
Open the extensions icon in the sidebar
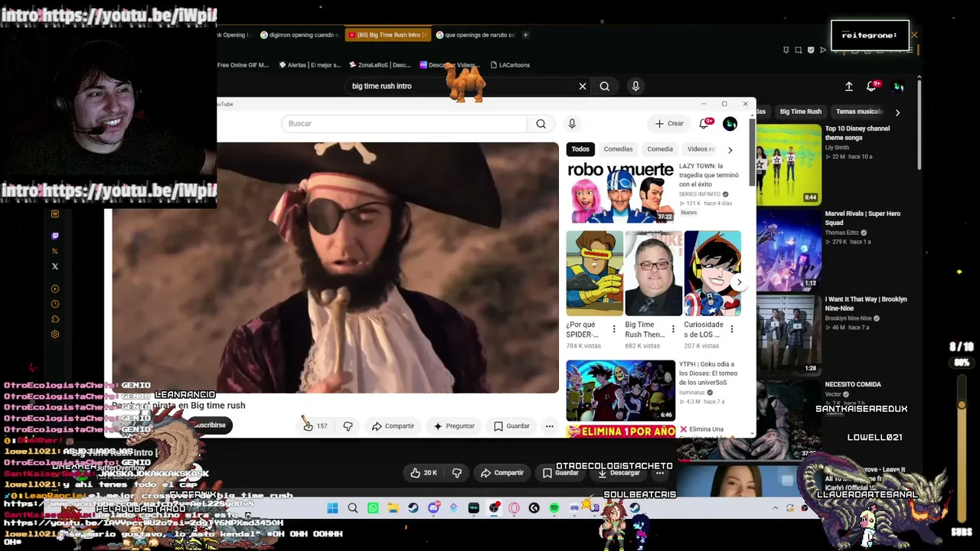pos(54,319)
